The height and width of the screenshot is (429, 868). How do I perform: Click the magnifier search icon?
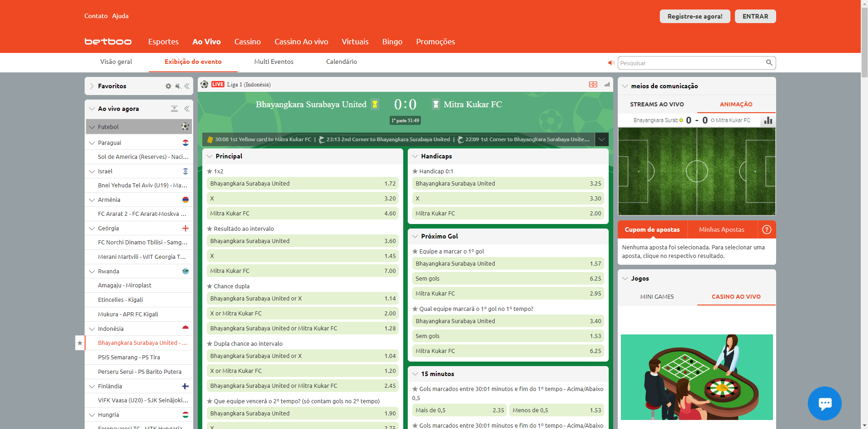tap(769, 62)
